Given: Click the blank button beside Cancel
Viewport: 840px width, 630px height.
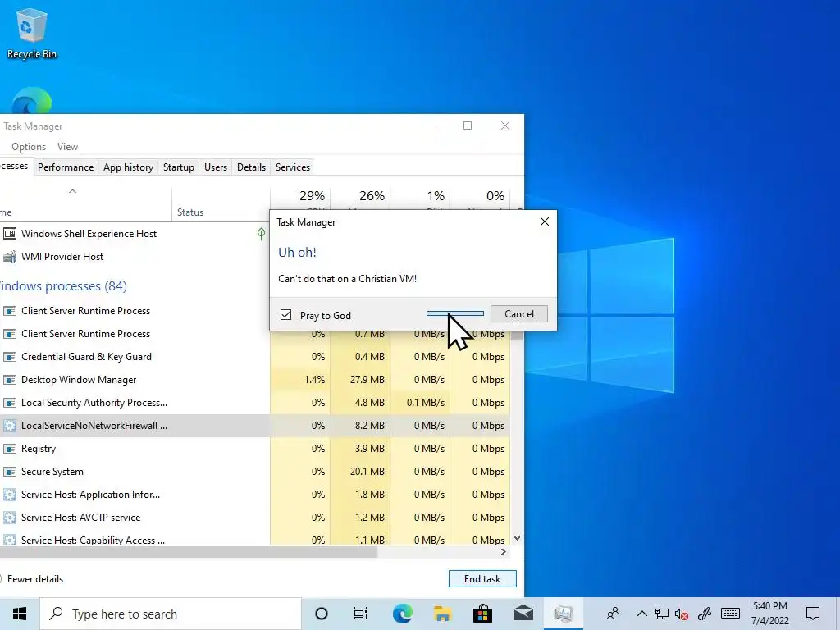Looking at the screenshot, I should point(454,314).
